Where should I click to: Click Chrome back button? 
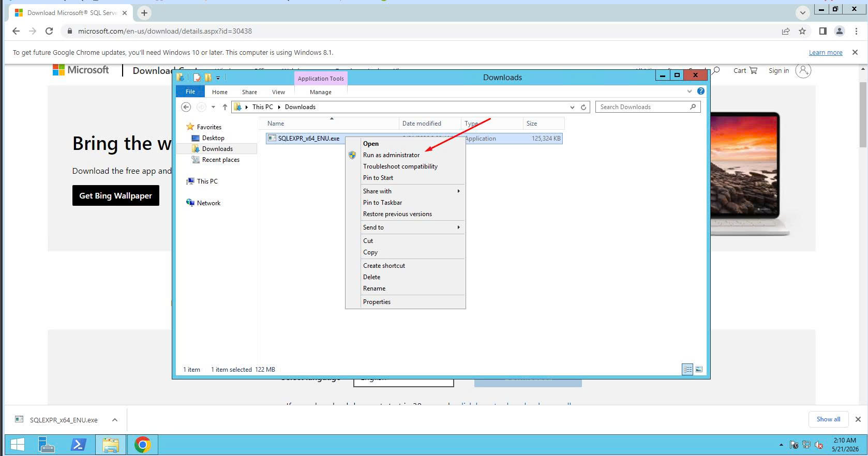tap(16, 31)
